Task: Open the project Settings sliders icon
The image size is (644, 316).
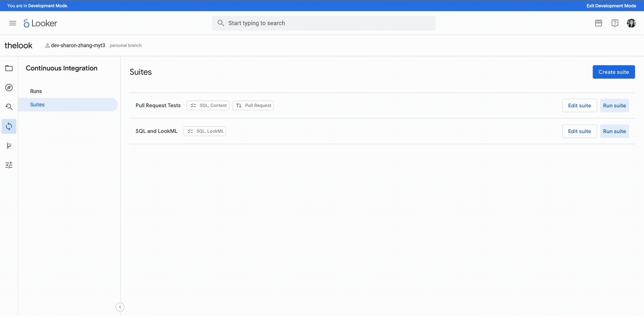Action: (x=9, y=165)
